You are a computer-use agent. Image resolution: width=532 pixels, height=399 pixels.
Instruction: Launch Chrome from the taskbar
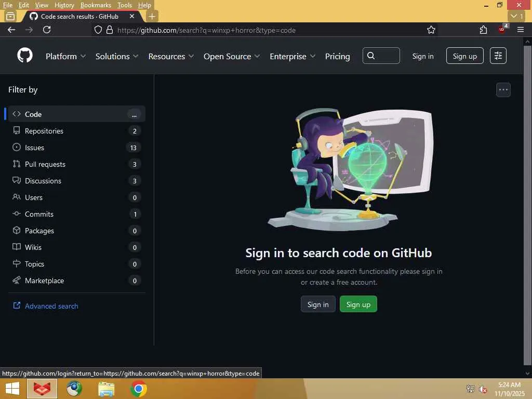click(x=138, y=389)
